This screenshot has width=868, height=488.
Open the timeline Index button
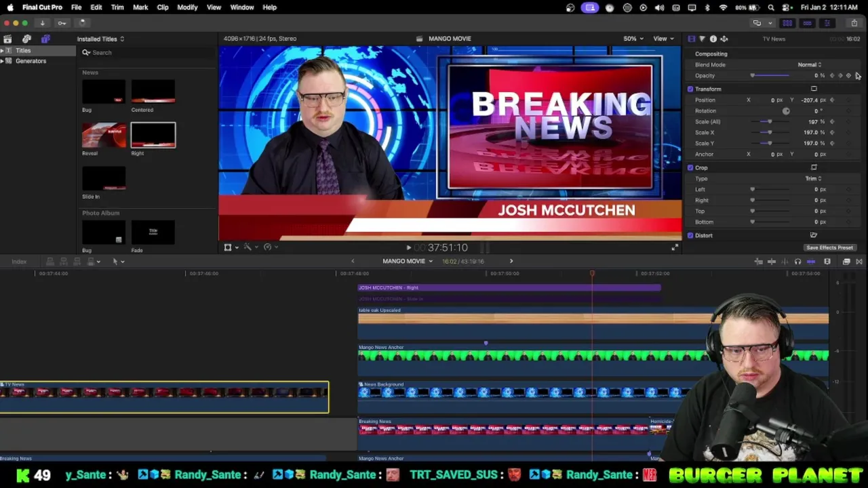(x=19, y=262)
